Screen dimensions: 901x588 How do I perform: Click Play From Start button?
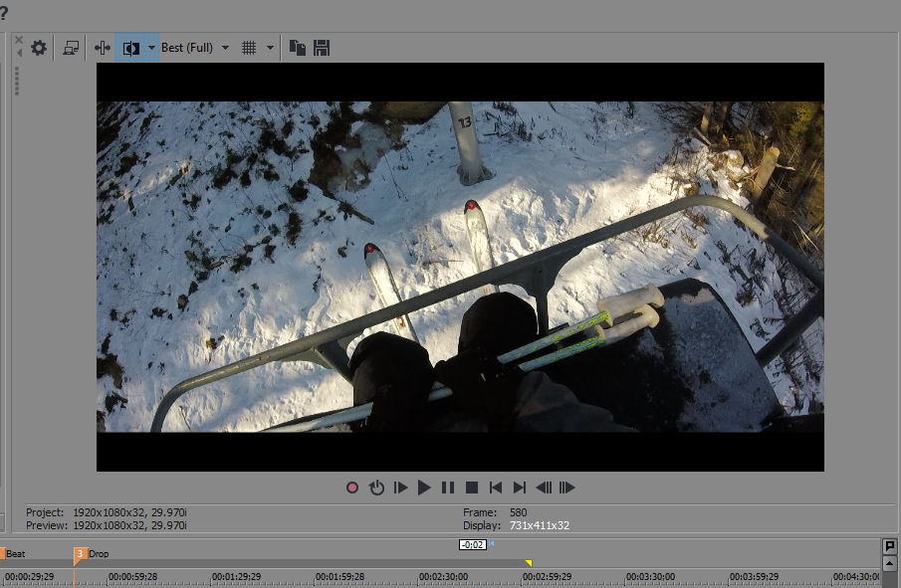coord(400,488)
